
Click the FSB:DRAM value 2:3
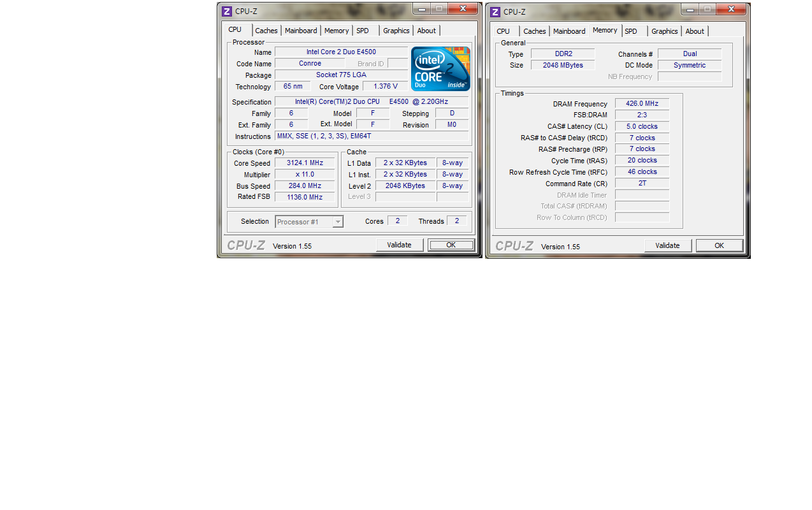click(642, 115)
